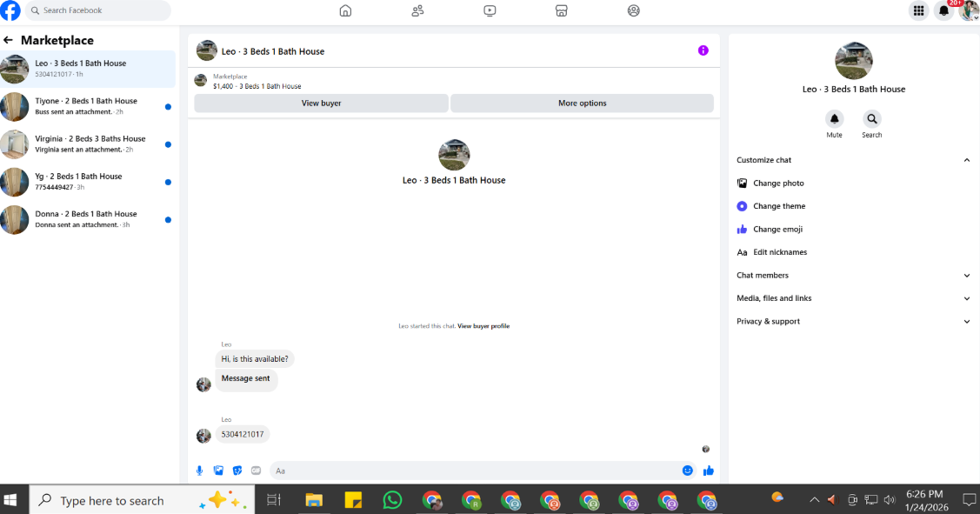Click the Search Facebook field
Screen dimensions: 980x514
tap(98, 10)
